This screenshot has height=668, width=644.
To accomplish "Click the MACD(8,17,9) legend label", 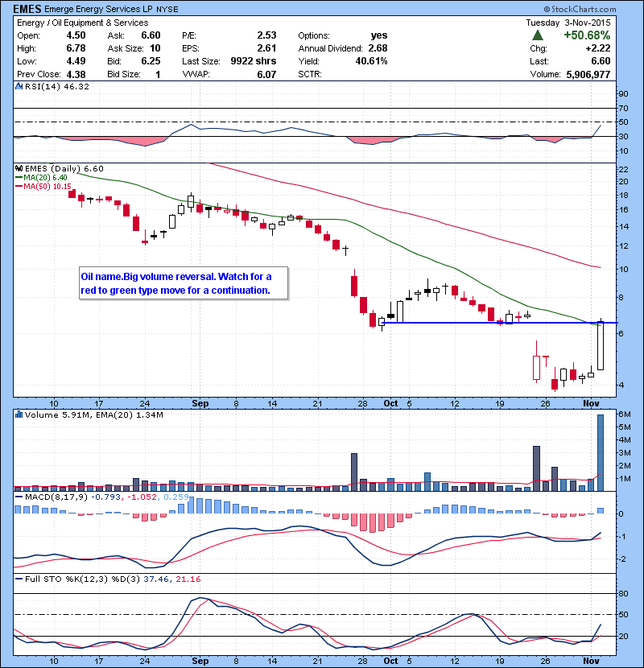I will point(57,497).
